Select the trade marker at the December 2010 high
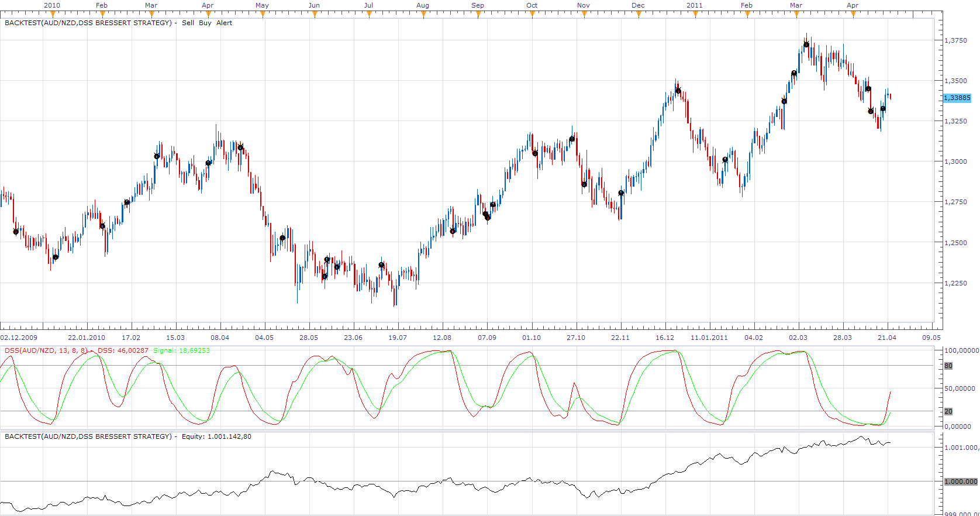The width and height of the screenshot is (980, 516). [x=678, y=91]
